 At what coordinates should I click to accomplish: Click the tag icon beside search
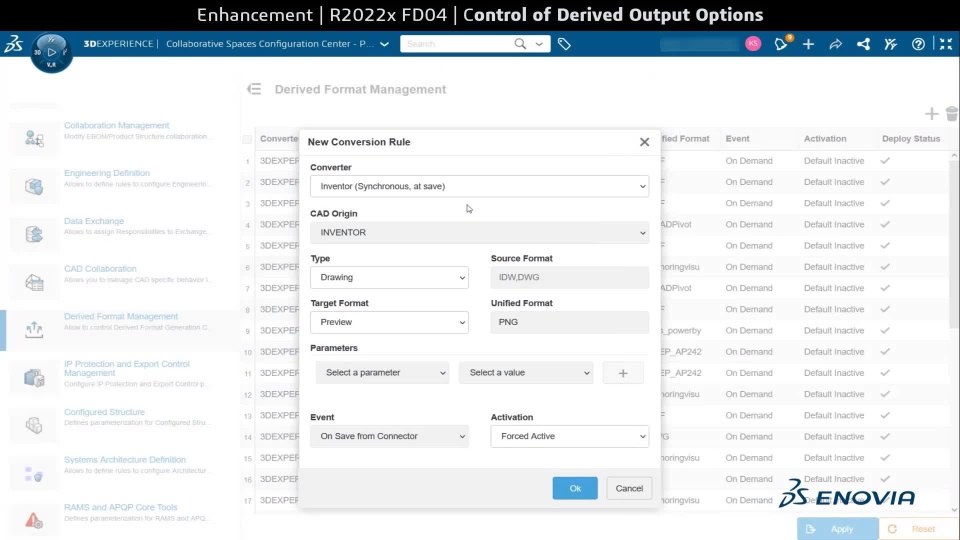564,44
